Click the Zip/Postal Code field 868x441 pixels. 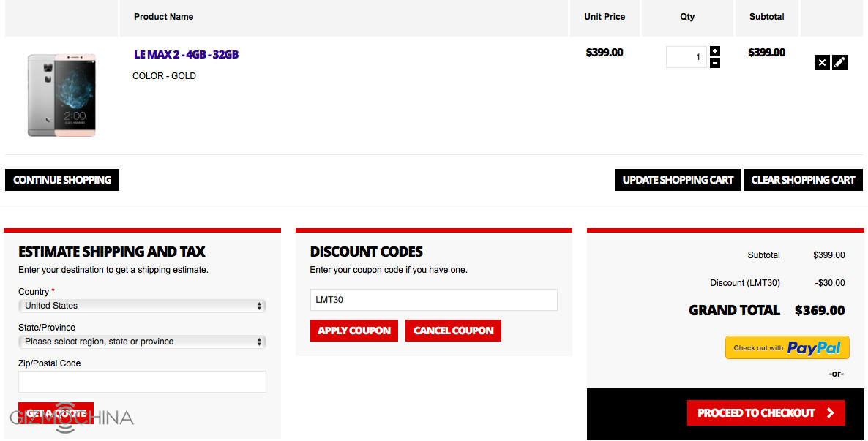[x=142, y=382]
